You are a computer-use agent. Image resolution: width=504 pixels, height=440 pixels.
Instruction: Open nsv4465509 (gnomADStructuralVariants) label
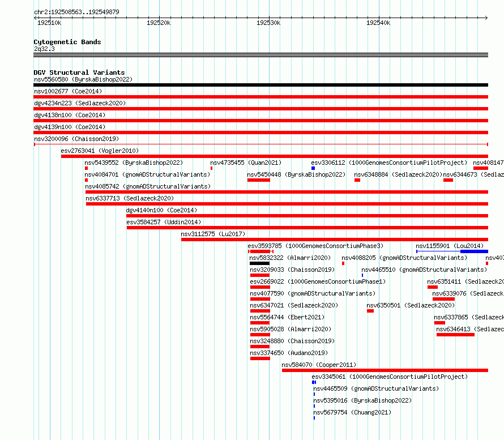pyautogui.click(x=376, y=388)
